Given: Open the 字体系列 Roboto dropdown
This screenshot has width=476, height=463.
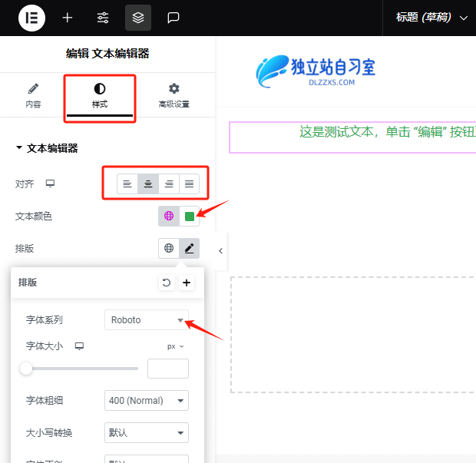Looking at the screenshot, I should tap(147, 320).
